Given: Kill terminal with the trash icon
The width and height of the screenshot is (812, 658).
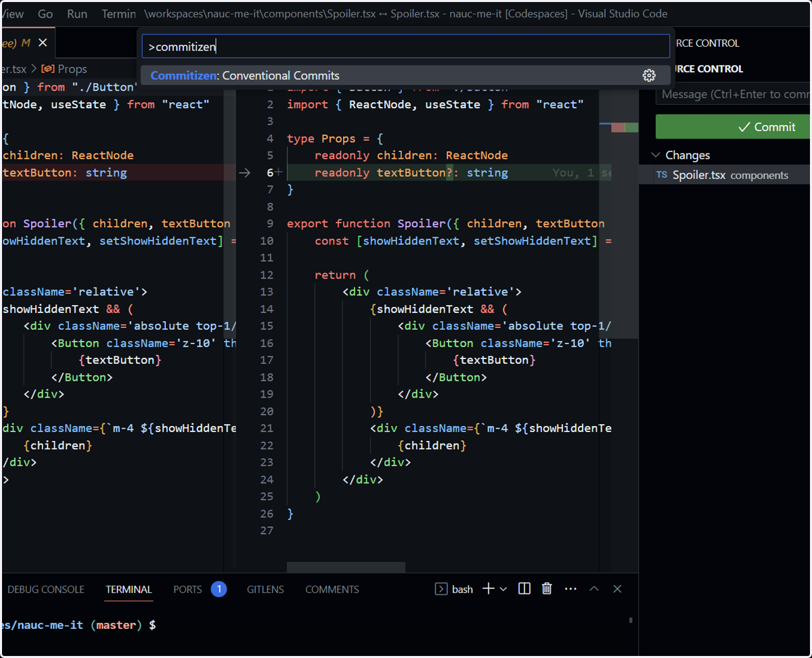Looking at the screenshot, I should coord(547,589).
